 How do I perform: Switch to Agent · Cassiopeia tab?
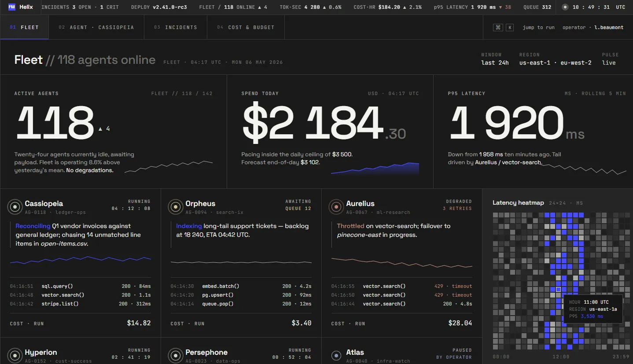[x=96, y=27]
